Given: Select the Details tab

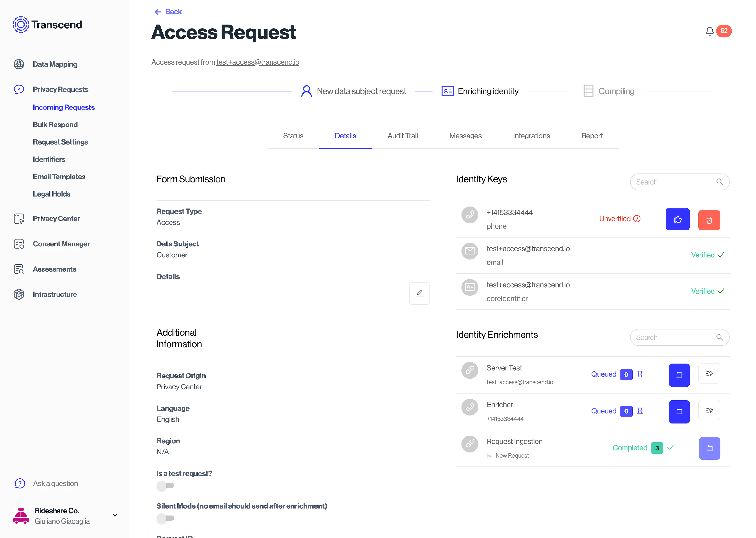Looking at the screenshot, I should (x=345, y=136).
